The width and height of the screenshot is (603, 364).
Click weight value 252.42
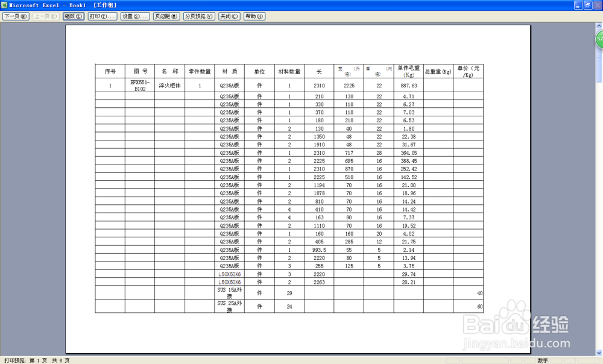(x=408, y=169)
